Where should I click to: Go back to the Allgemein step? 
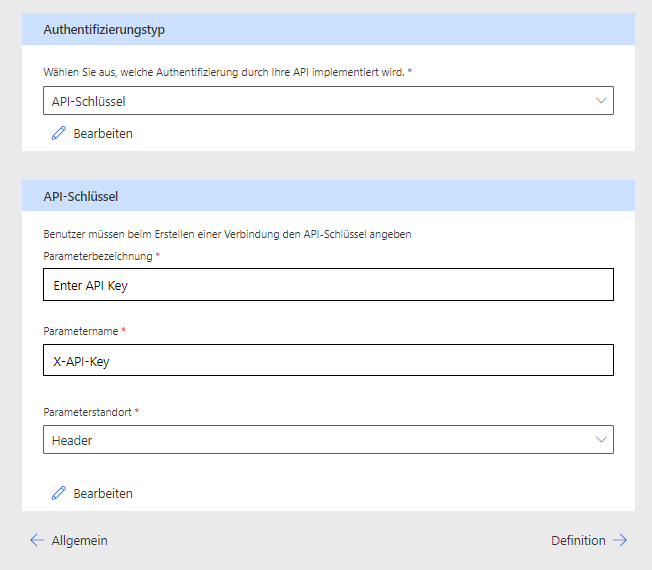point(79,540)
